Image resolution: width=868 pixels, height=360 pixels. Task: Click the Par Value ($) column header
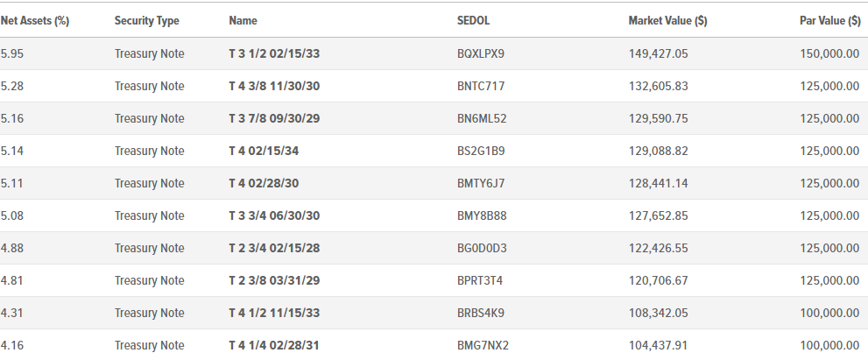tap(829, 21)
